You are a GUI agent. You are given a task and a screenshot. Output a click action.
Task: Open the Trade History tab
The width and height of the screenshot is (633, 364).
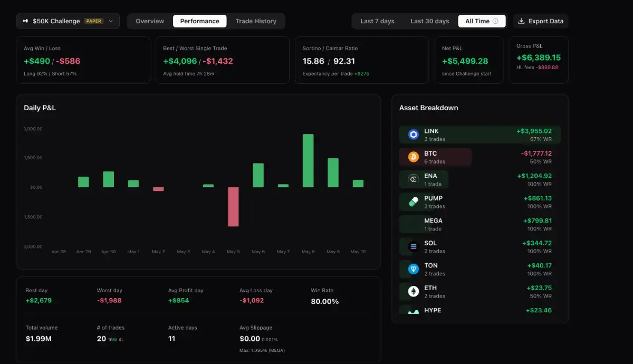[x=256, y=21]
